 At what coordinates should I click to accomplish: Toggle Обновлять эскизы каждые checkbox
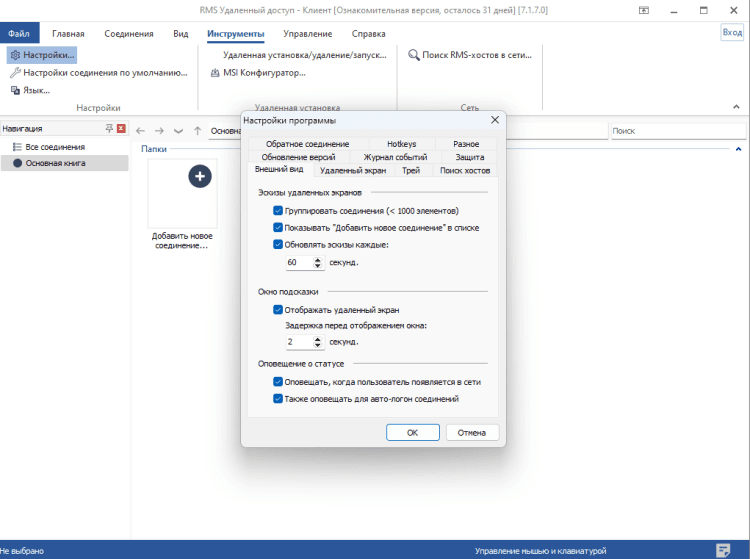pos(278,244)
